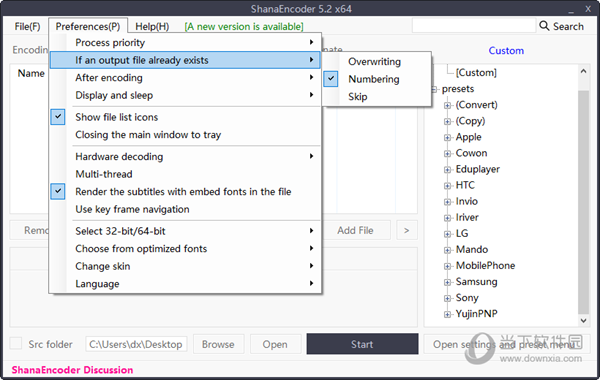Minimize the ShanaEncoder window
Screen dimensions: 600x380
[571, 10]
